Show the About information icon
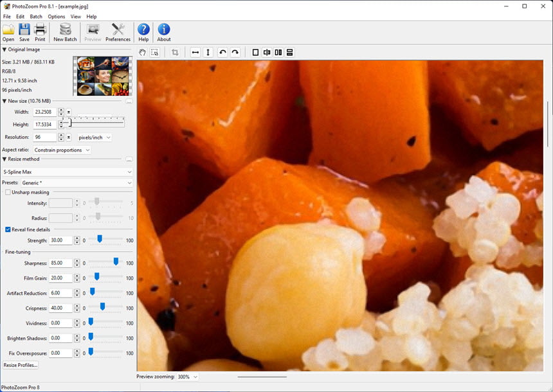 pyautogui.click(x=163, y=32)
